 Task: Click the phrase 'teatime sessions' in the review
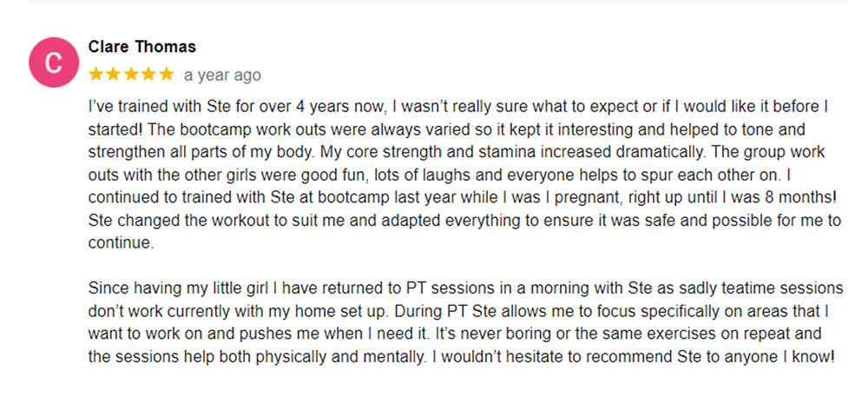pyautogui.click(x=789, y=289)
